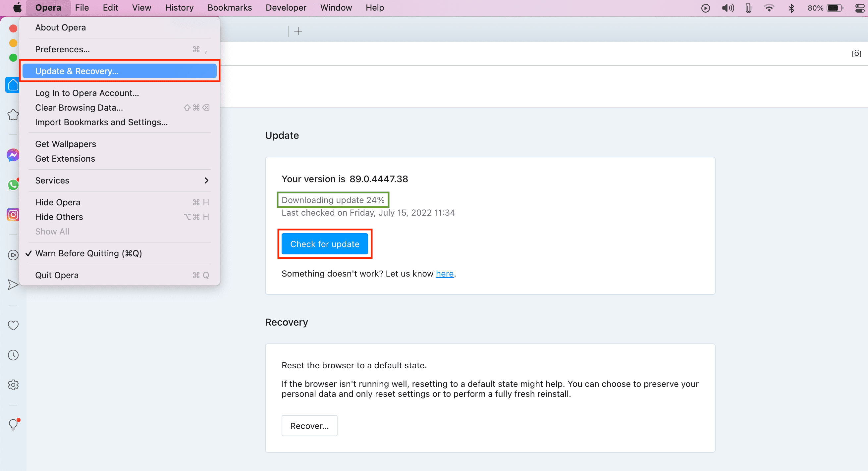This screenshot has width=868, height=471.
Task: Open a new tab with plus icon
Action: pos(298,31)
